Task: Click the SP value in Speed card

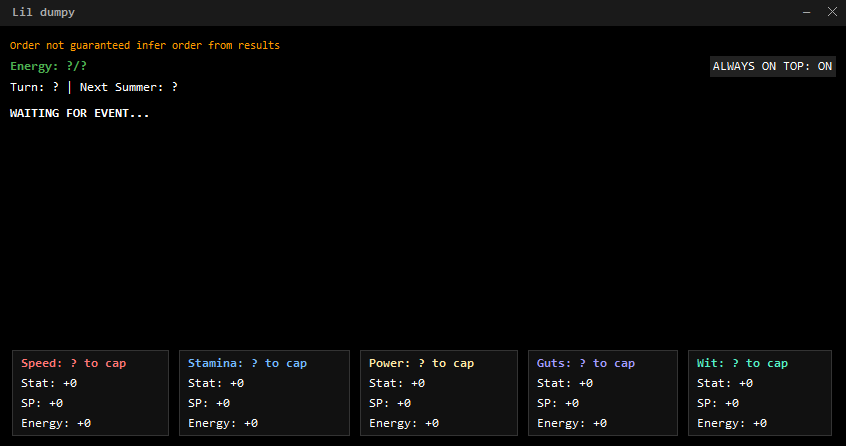Action: (x=42, y=403)
